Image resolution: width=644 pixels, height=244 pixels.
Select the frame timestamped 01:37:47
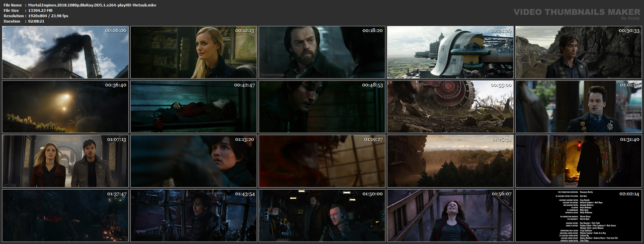[x=65, y=215]
